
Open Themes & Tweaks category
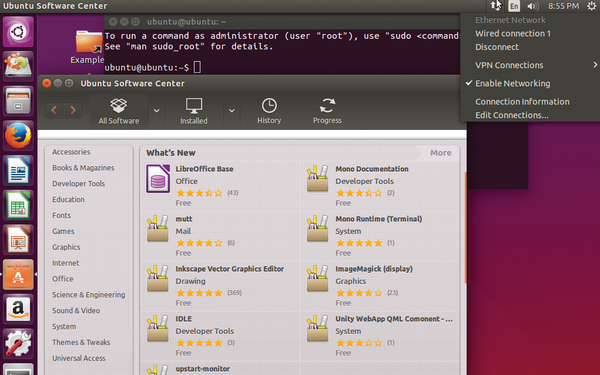point(81,342)
